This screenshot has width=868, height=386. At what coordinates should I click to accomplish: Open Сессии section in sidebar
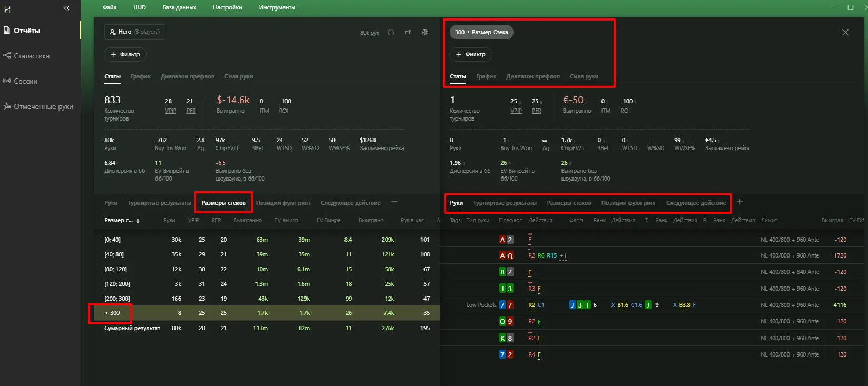point(25,81)
